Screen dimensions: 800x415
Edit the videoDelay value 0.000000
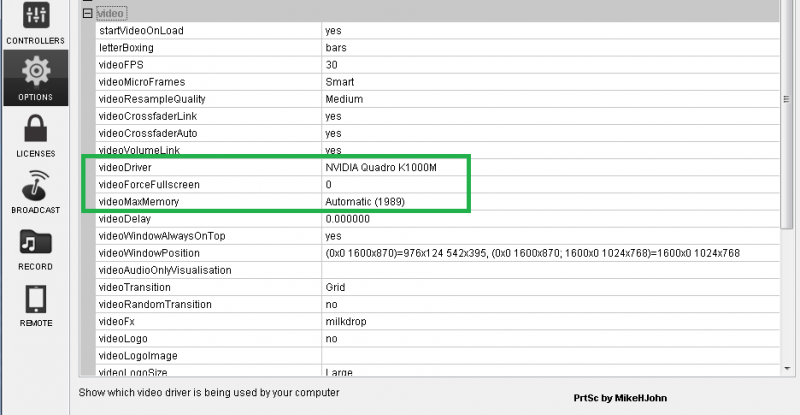348,219
